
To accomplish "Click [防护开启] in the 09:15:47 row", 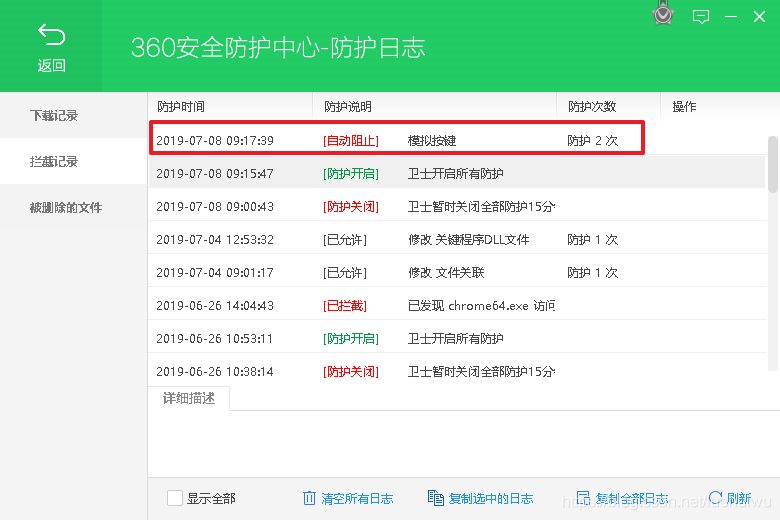I will pos(351,174).
